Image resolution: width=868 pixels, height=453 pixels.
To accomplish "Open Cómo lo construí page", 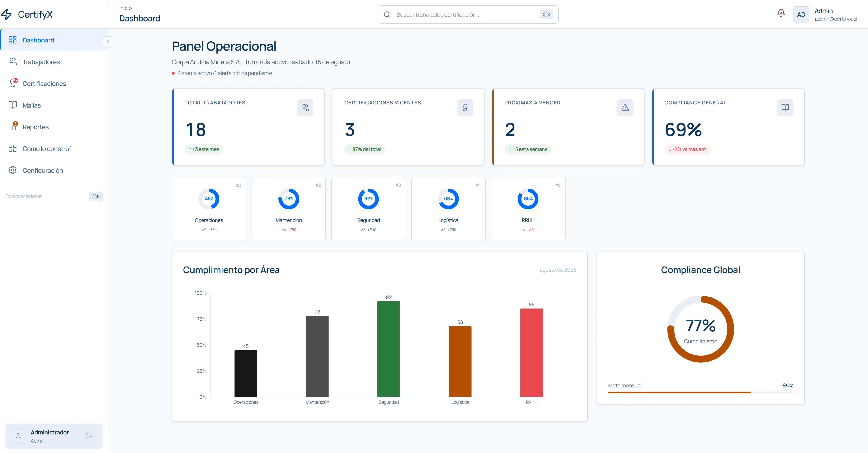I will [x=54, y=149].
